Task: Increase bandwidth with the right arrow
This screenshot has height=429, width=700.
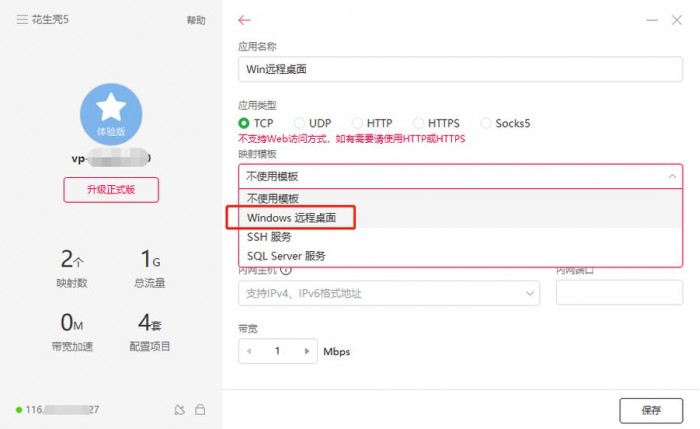Action: 307,351
